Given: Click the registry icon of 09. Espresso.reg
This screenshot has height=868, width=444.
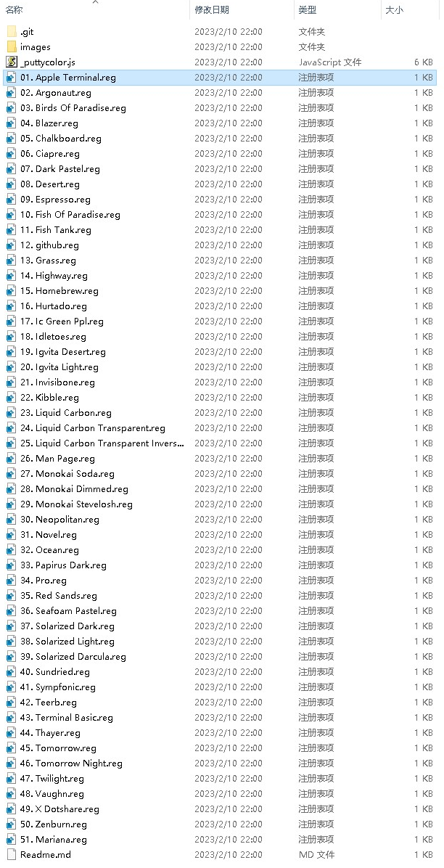Looking at the screenshot, I should pos(12,200).
